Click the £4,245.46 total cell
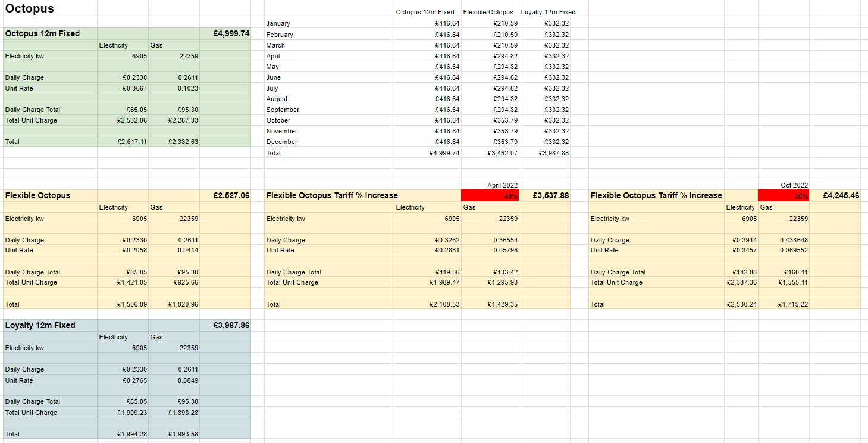This screenshot has width=868, height=443. click(x=835, y=195)
